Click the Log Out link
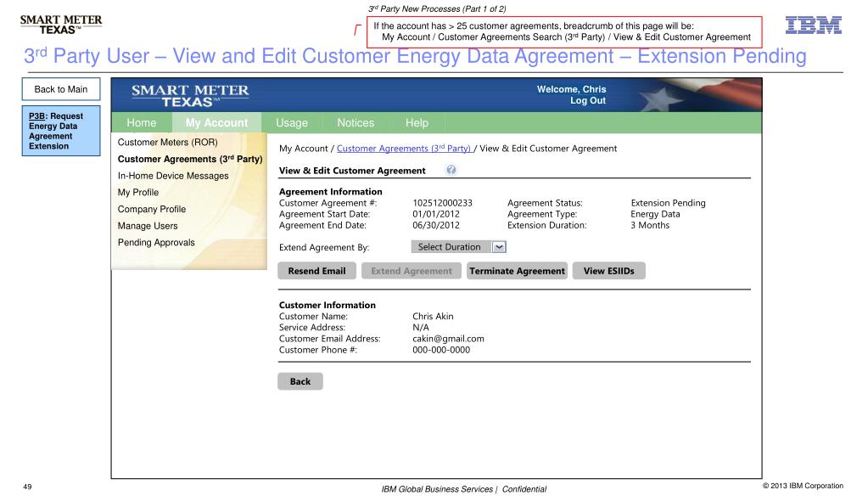Image resolution: width=868 pixels, height=501 pixels. pyautogui.click(x=588, y=101)
